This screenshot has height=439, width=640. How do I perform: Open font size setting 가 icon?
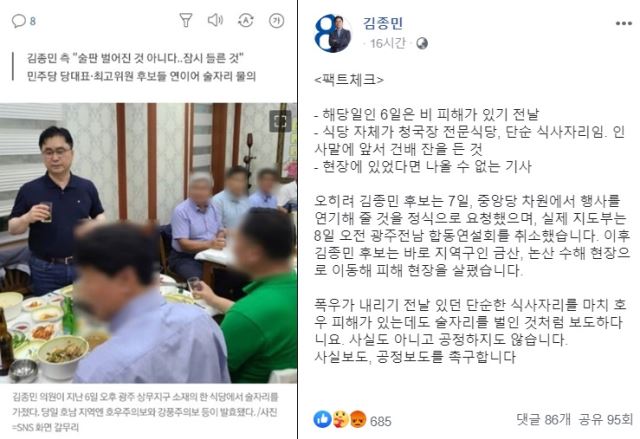[x=276, y=20]
